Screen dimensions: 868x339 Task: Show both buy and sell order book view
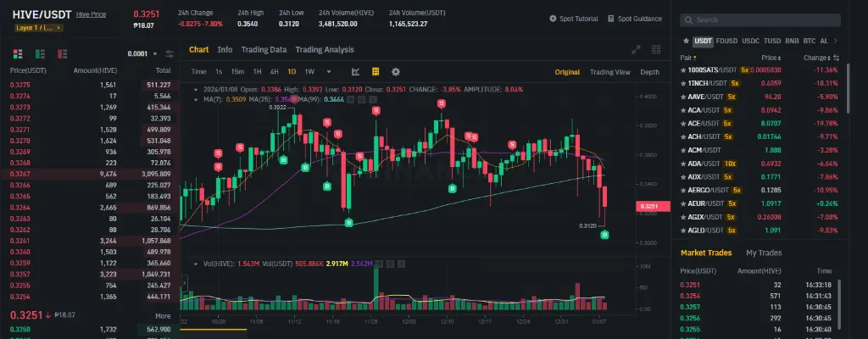tap(18, 53)
